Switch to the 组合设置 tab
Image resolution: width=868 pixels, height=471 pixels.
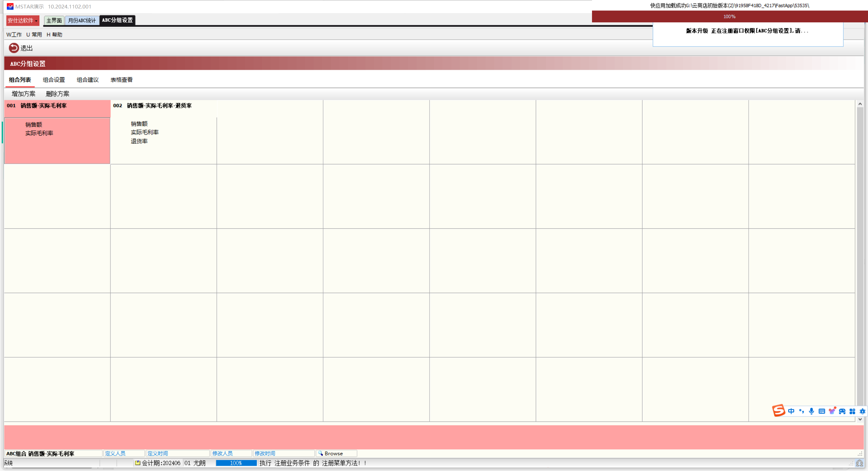(x=54, y=80)
